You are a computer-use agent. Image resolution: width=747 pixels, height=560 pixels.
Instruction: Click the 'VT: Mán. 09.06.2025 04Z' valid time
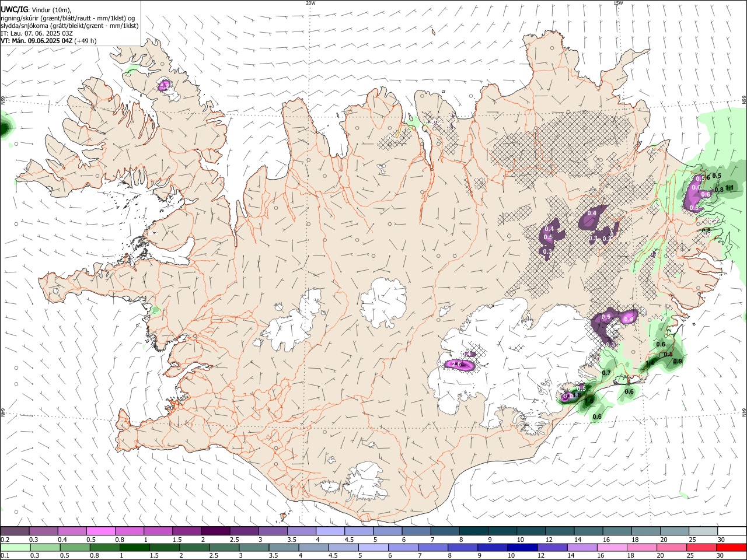pyautogui.click(x=37, y=41)
